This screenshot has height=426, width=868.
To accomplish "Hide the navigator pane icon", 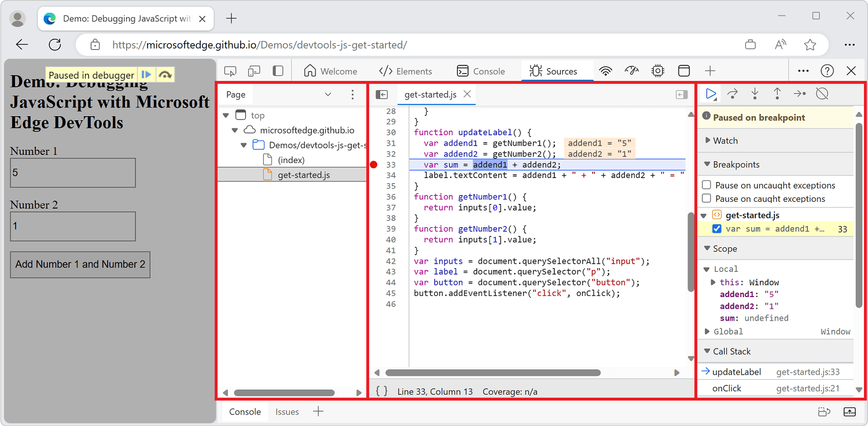I will 381,94.
